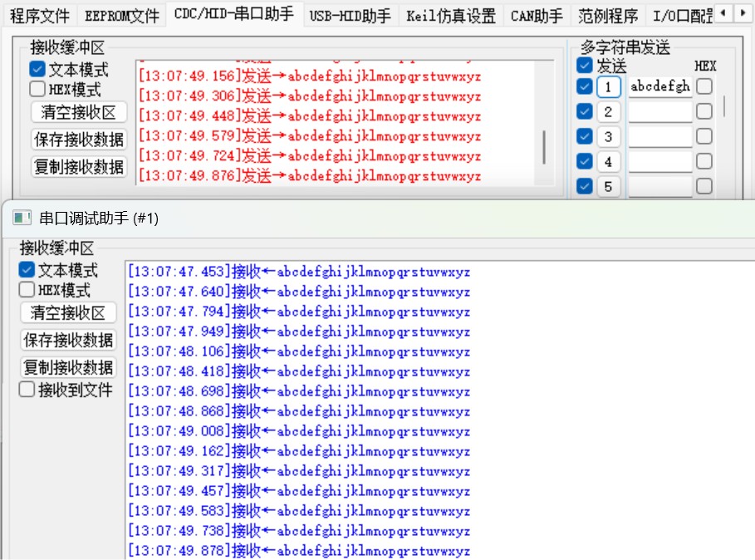Click the received line timestamped 13:07:49.008
Image resolution: width=755 pixels, height=560 pixels.
coord(299,431)
